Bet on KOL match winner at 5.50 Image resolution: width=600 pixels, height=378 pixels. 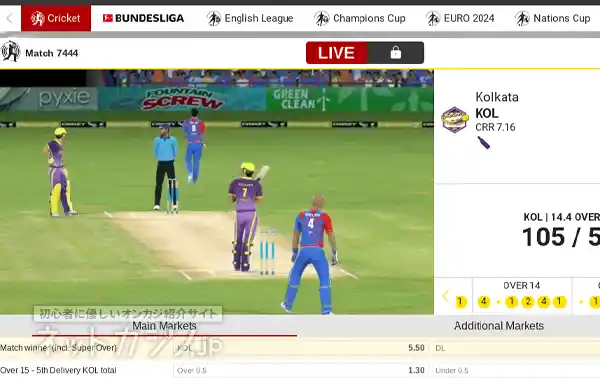(x=302, y=348)
